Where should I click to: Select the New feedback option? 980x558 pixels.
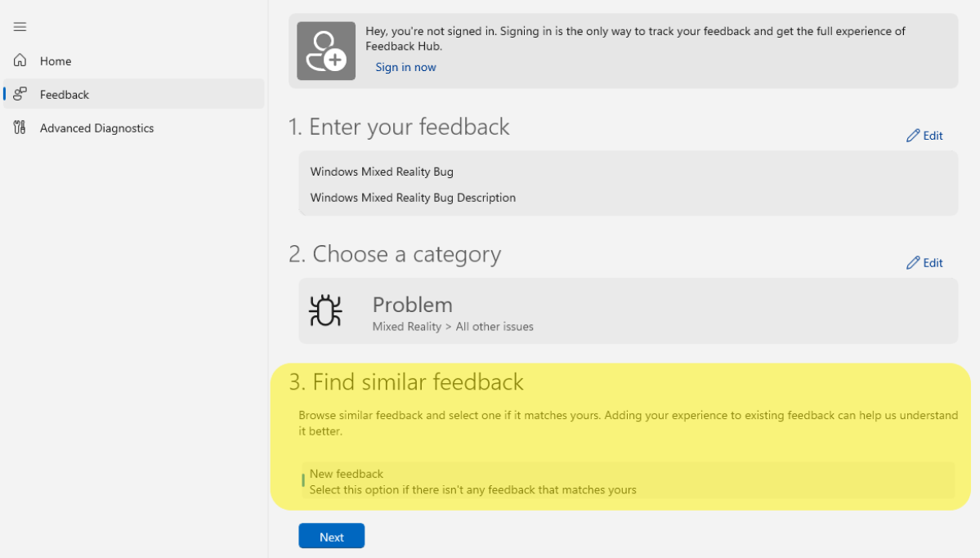pos(628,481)
